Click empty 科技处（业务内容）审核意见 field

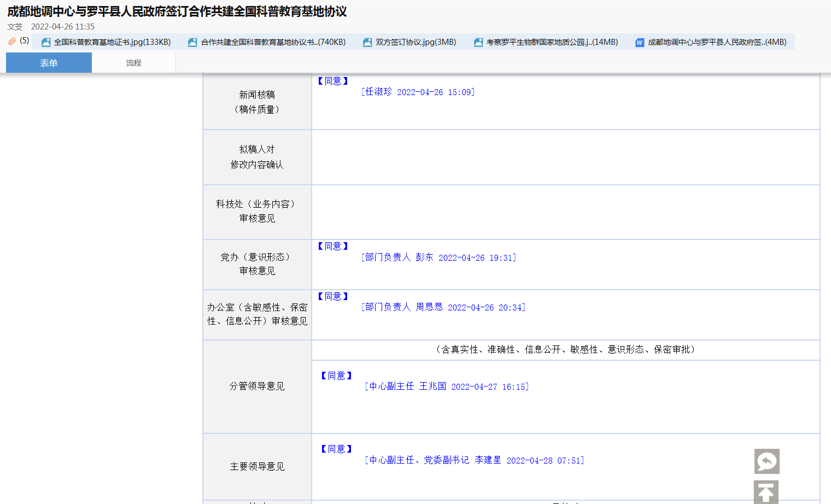[565, 212]
